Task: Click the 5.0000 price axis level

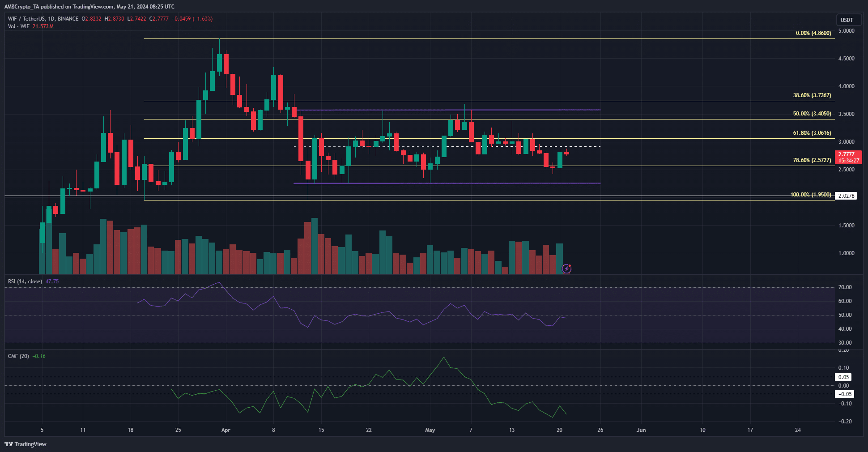Action: [847, 31]
